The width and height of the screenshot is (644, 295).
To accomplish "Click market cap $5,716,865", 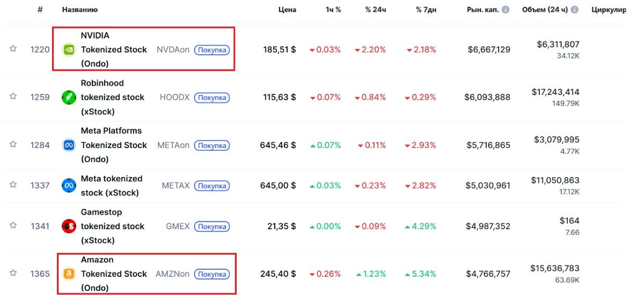I will coord(488,145).
